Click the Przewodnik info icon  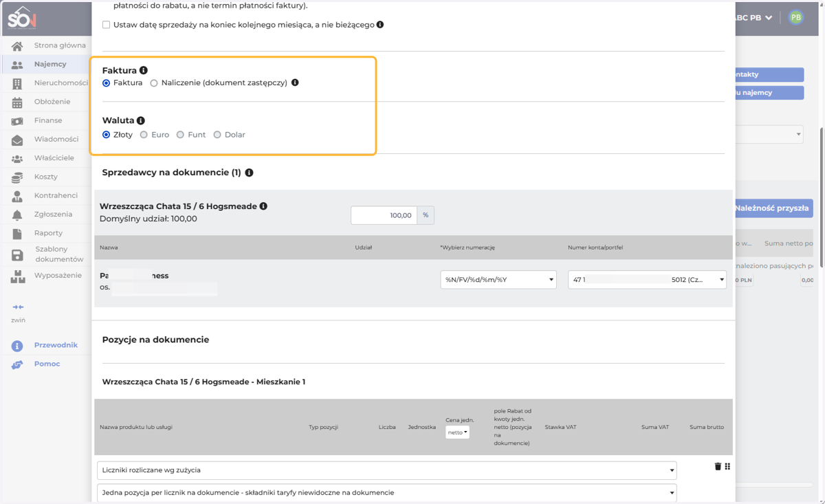click(17, 346)
